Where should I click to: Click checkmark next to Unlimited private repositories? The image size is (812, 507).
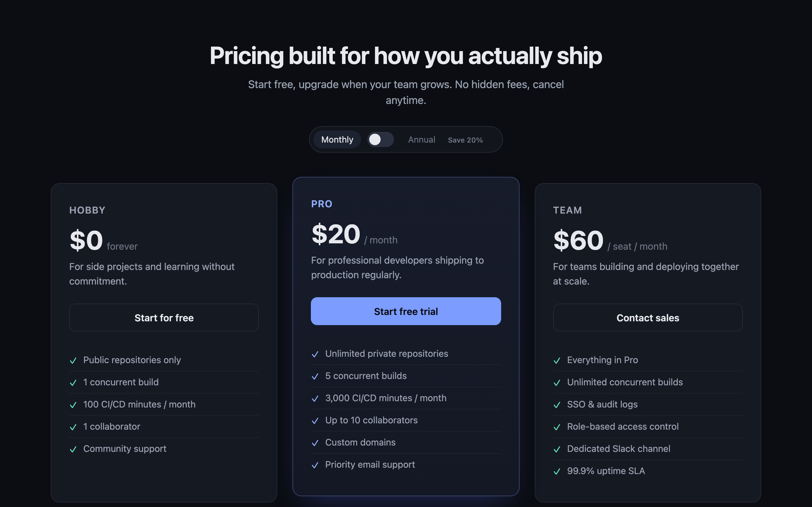click(315, 354)
